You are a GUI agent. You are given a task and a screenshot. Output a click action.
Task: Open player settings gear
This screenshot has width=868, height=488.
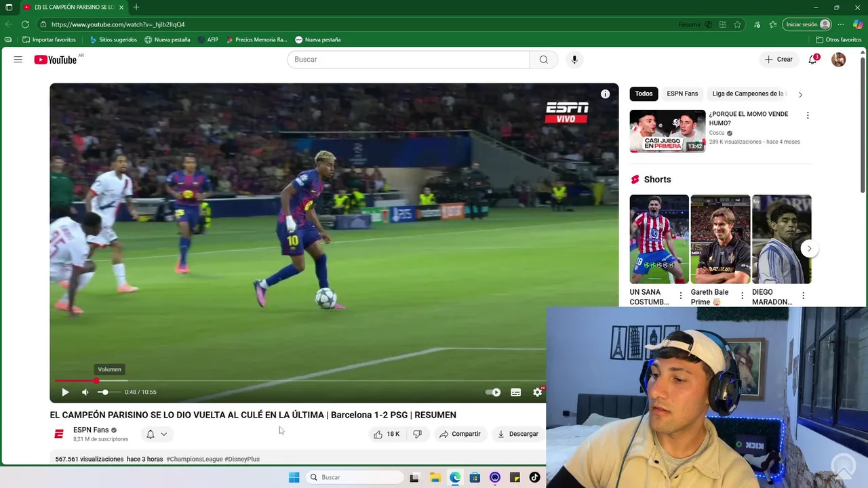538,392
